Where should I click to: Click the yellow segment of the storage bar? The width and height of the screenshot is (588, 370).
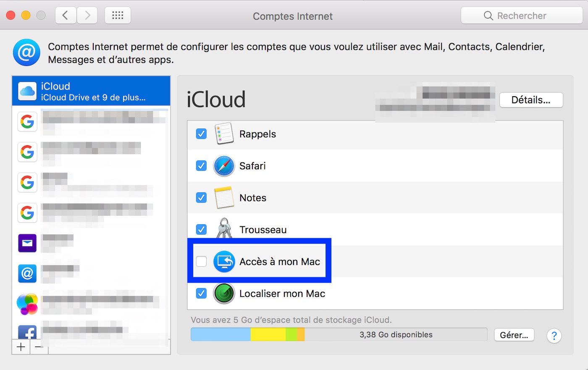tap(268, 334)
